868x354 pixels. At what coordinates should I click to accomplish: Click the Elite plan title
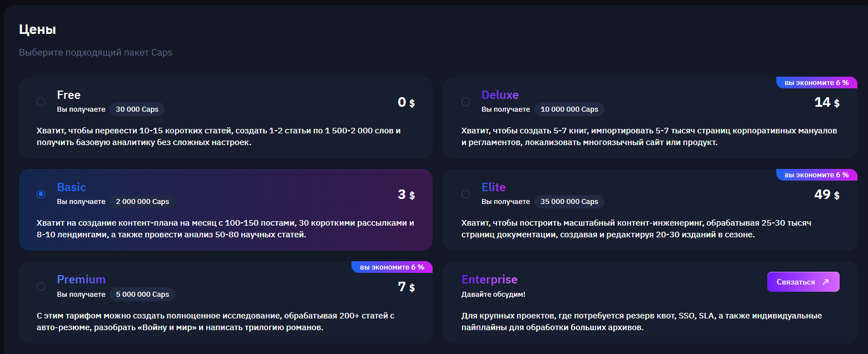494,187
